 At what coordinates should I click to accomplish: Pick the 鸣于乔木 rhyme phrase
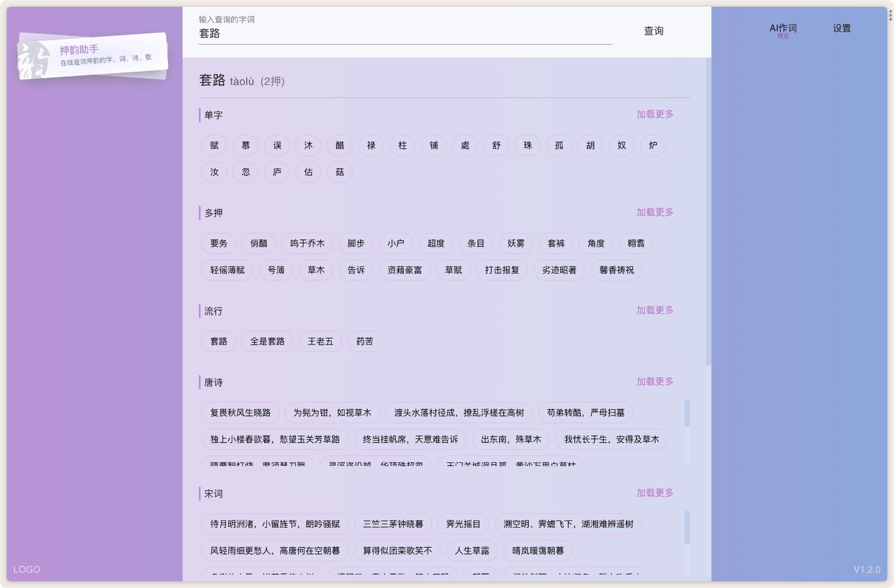[307, 243]
